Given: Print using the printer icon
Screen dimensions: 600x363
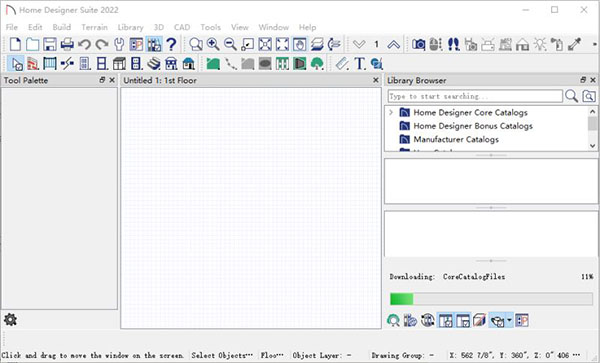Looking at the screenshot, I should click(67, 44).
